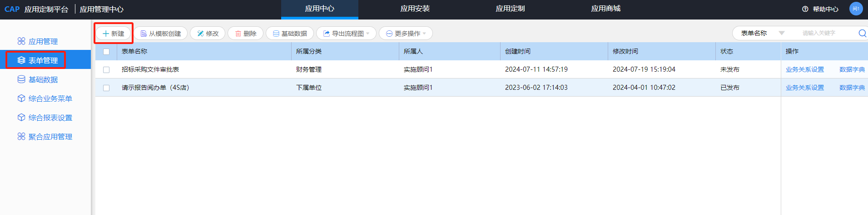Open 数据字典 link for 请示报告阅办单

[x=852, y=88]
